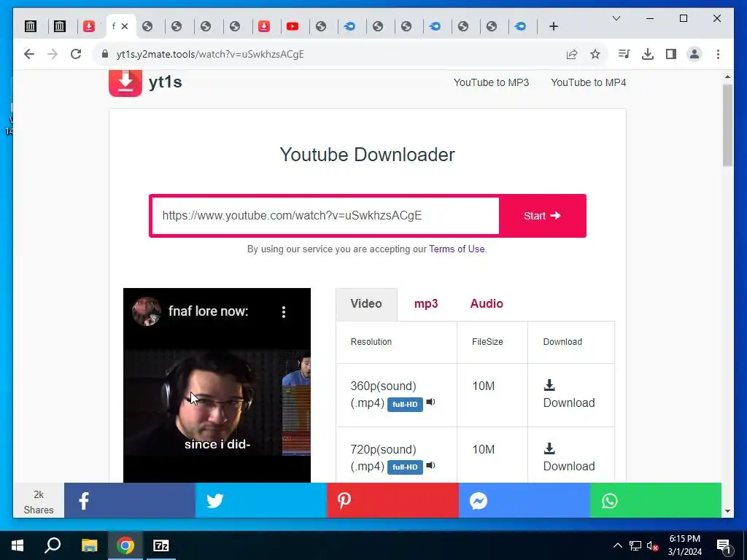The height and width of the screenshot is (560, 747).
Task: Open video options three-dot menu
Action: (284, 312)
